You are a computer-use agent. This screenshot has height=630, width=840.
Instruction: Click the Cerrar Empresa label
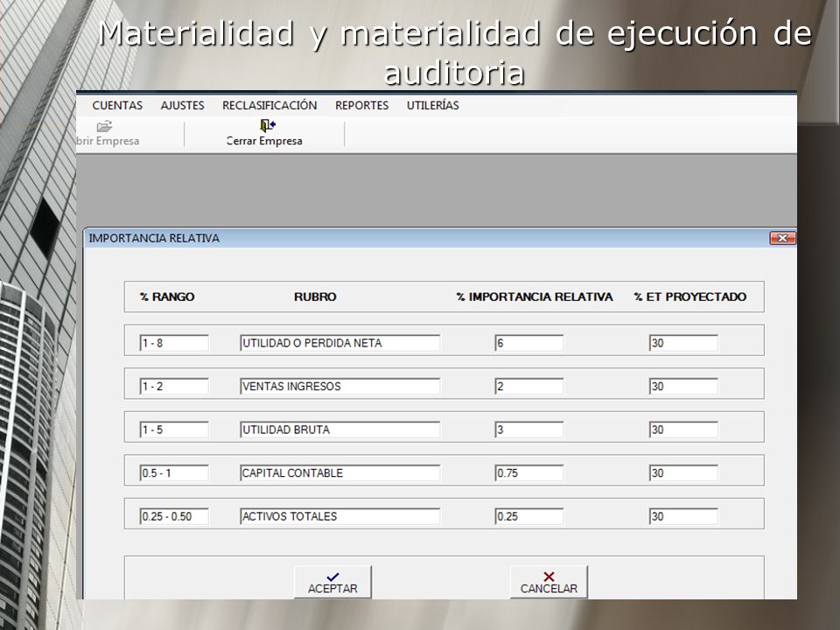pos(264,141)
